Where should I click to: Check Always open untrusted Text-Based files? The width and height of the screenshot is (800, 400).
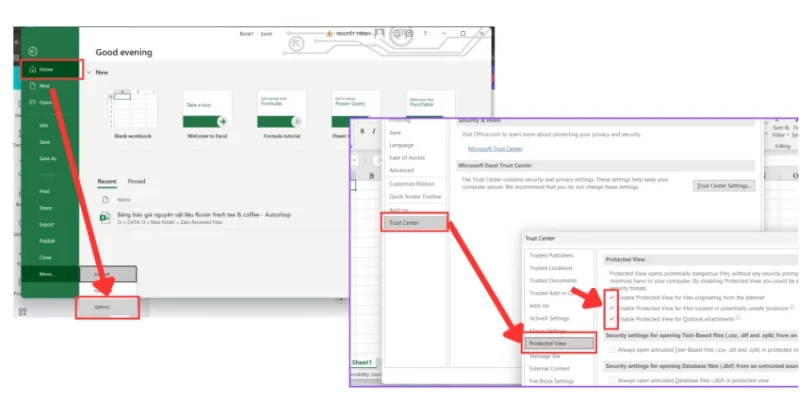click(x=612, y=350)
